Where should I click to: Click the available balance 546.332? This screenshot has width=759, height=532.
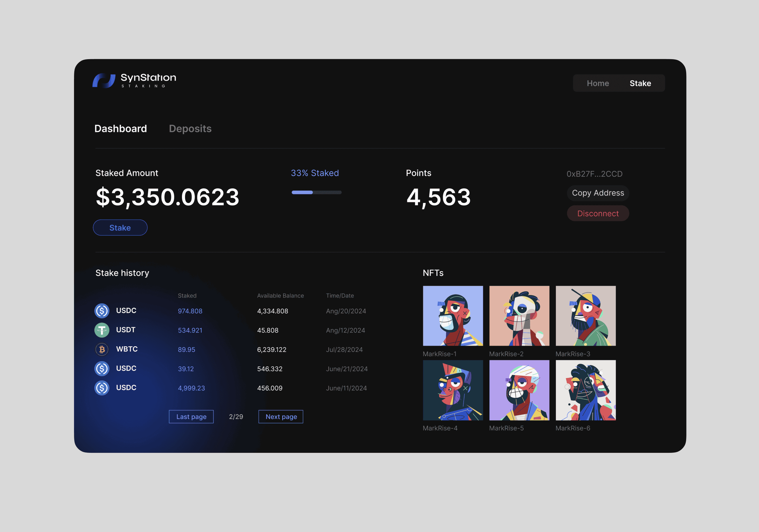tap(270, 369)
